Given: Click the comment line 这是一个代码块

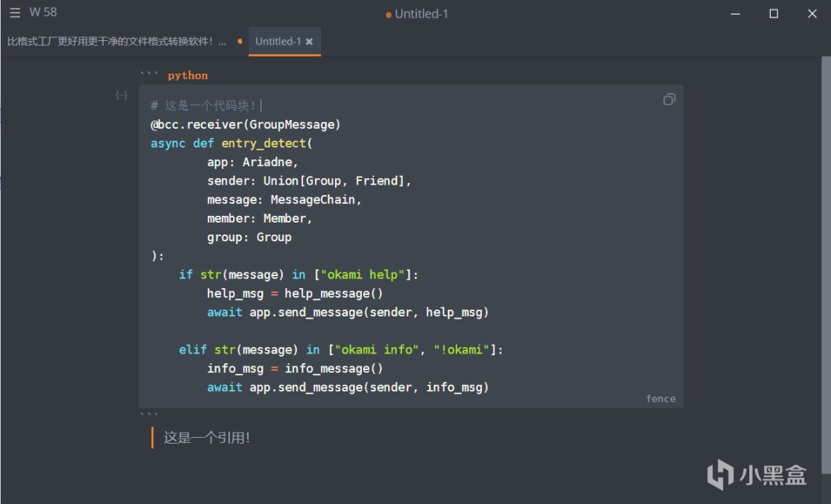Looking at the screenshot, I should (x=203, y=106).
